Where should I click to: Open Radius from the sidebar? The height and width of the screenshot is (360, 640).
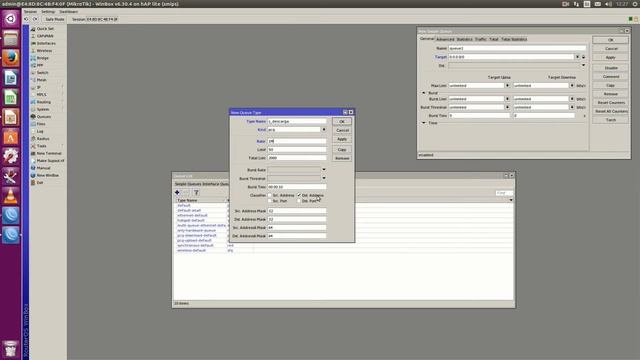pos(43,139)
